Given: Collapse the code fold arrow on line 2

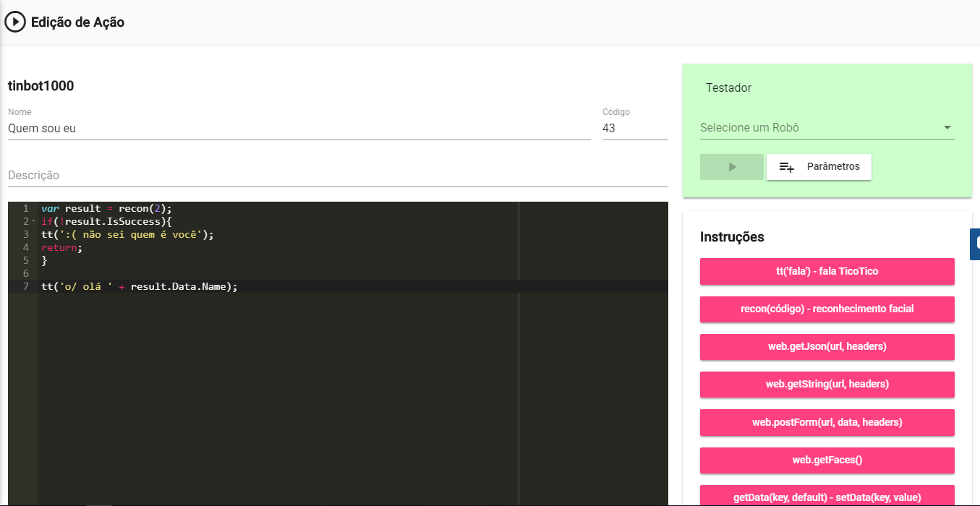Looking at the screenshot, I should point(33,221).
